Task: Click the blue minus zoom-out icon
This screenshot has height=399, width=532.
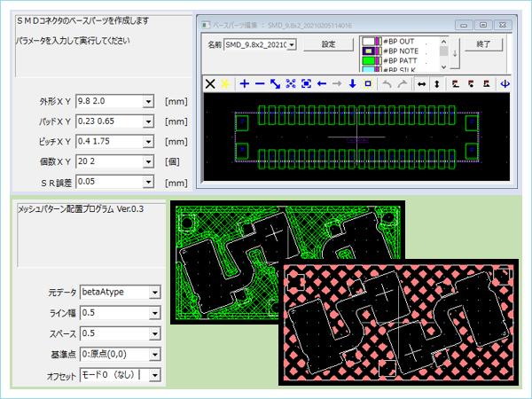Action: pyautogui.click(x=260, y=83)
